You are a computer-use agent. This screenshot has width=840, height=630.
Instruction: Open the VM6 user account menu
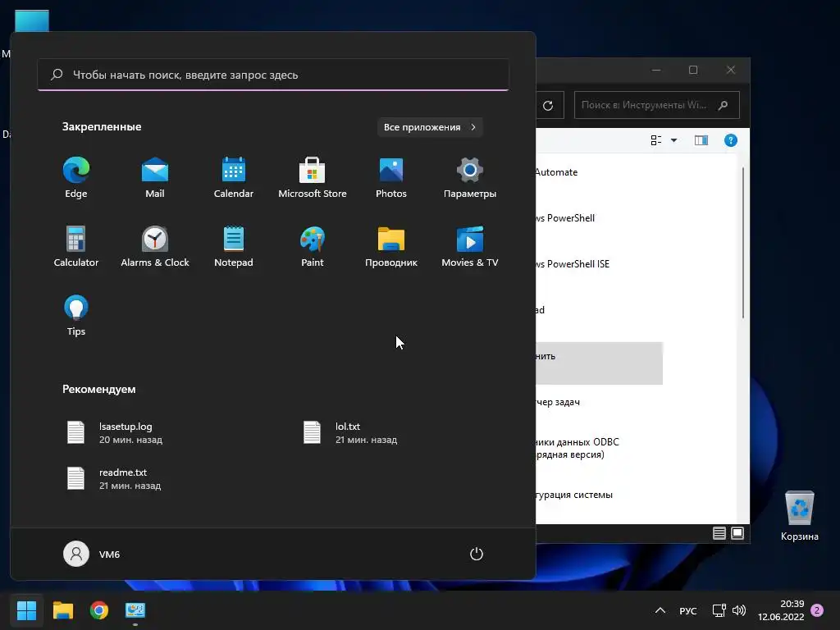pyautogui.click(x=92, y=554)
